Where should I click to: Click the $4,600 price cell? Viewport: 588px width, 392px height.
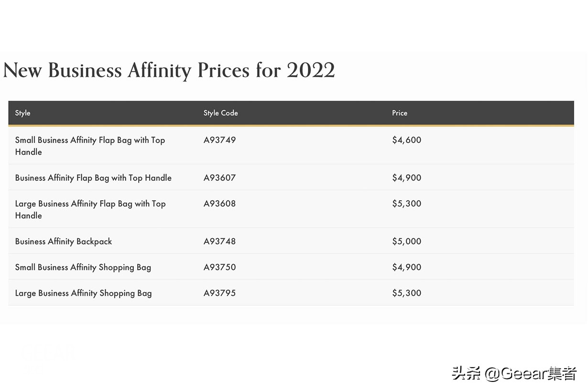pyautogui.click(x=406, y=140)
